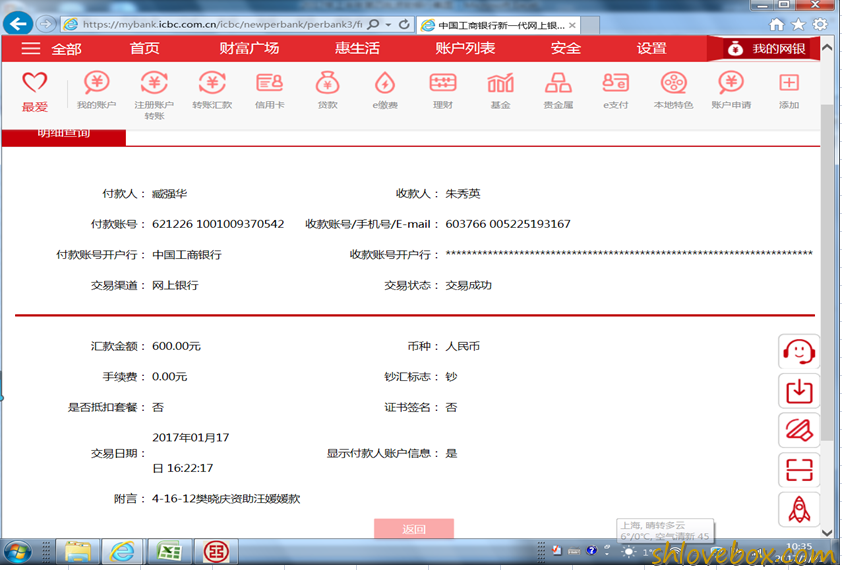Click the download icon in side panel
This screenshot has height=570, width=842.
point(799,391)
